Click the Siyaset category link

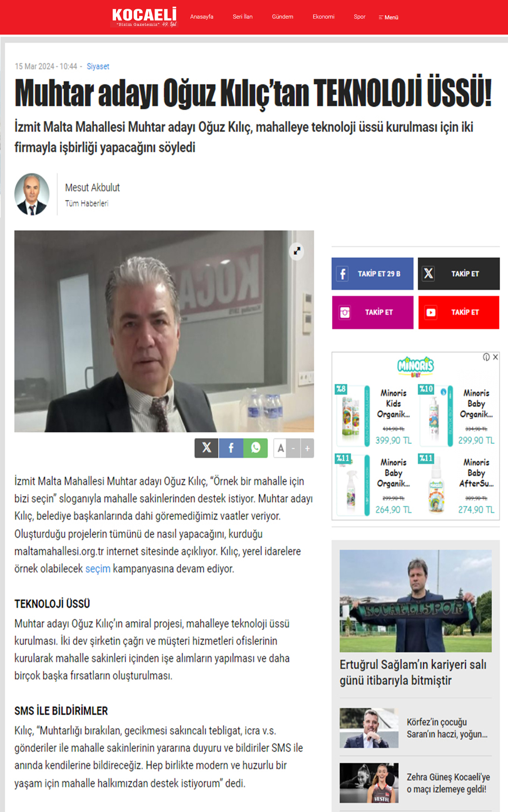[98, 66]
